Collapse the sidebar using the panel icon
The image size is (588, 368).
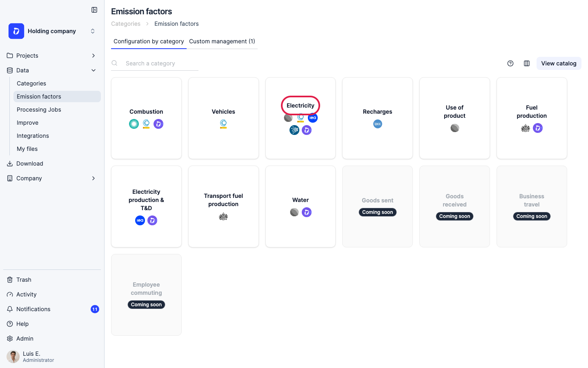(94, 10)
